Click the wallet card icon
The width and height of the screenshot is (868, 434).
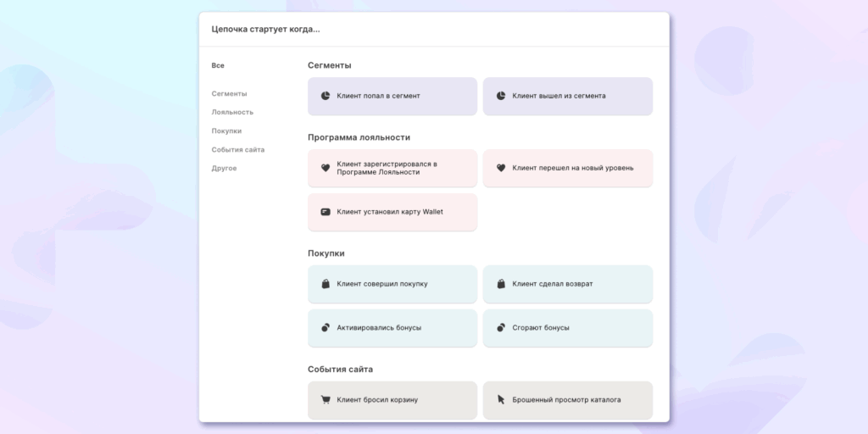coord(325,212)
